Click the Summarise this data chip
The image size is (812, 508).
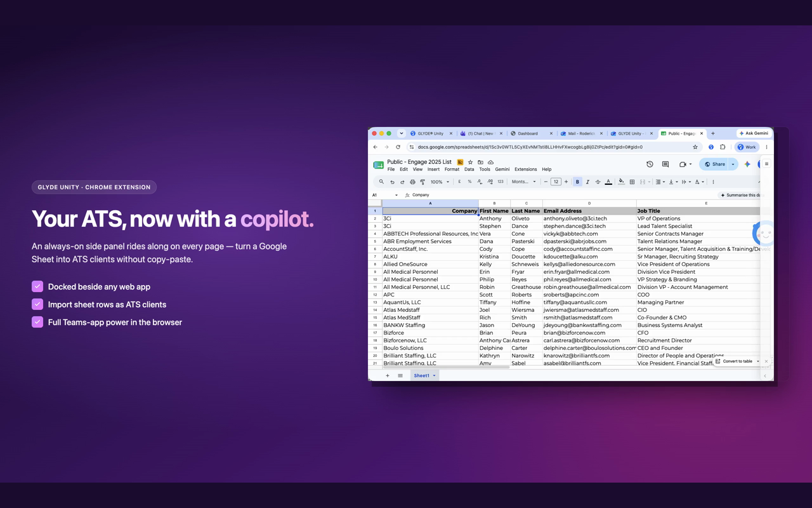click(741, 195)
